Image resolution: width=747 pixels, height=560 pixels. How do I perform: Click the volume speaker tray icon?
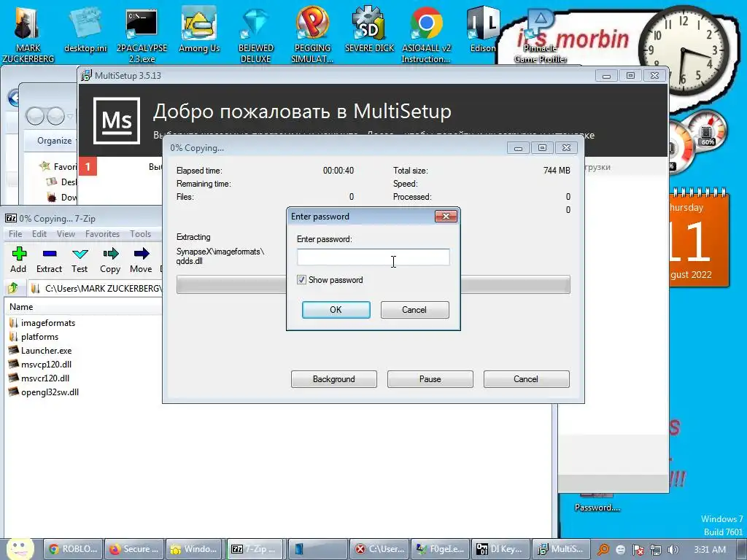[x=673, y=550]
